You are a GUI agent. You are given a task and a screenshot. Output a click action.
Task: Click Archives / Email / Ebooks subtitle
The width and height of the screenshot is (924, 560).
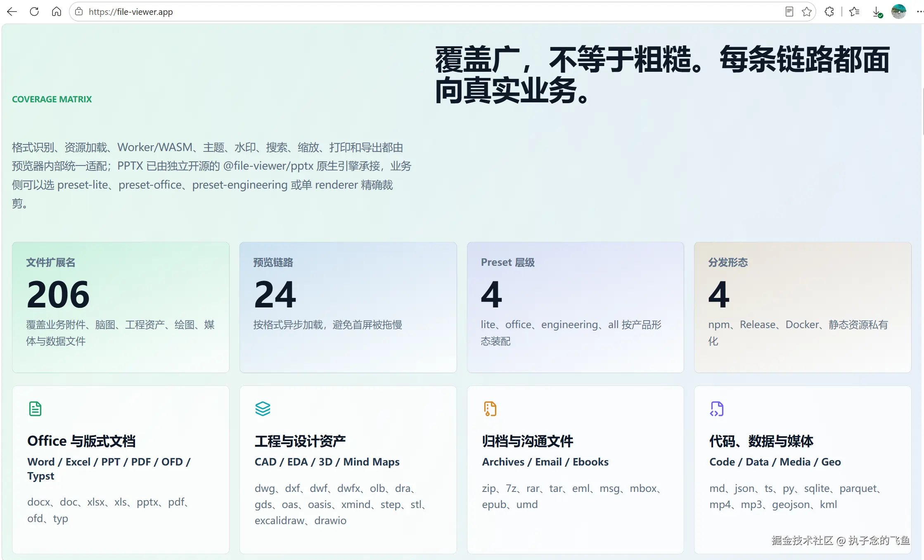(x=545, y=462)
